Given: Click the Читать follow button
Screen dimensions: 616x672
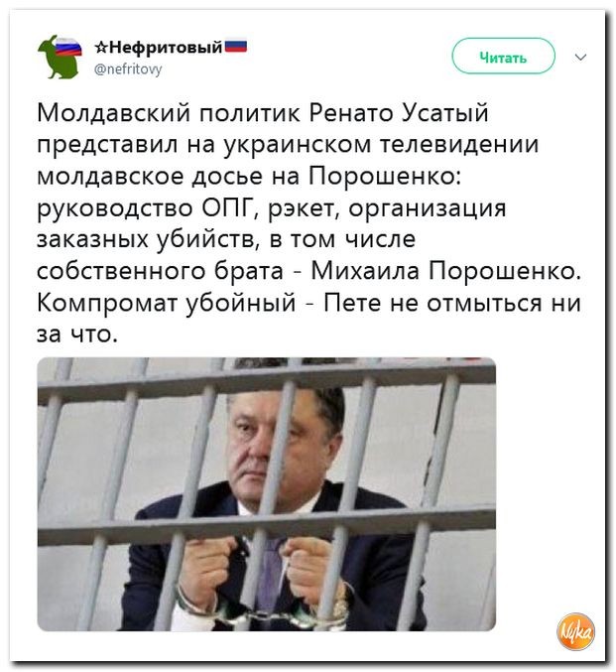Looking at the screenshot, I should pyautogui.click(x=503, y=57).
